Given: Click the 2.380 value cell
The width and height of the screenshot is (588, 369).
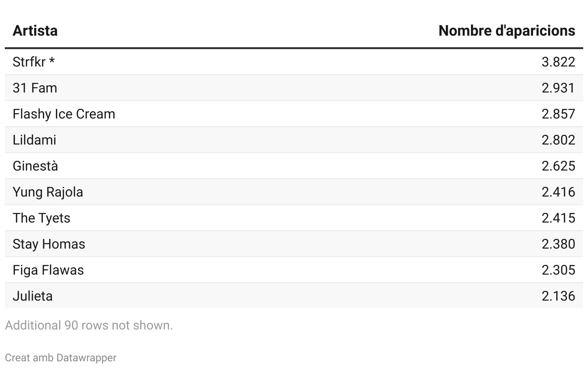Looking at the screenshot, I should click(x=558, y=244).
